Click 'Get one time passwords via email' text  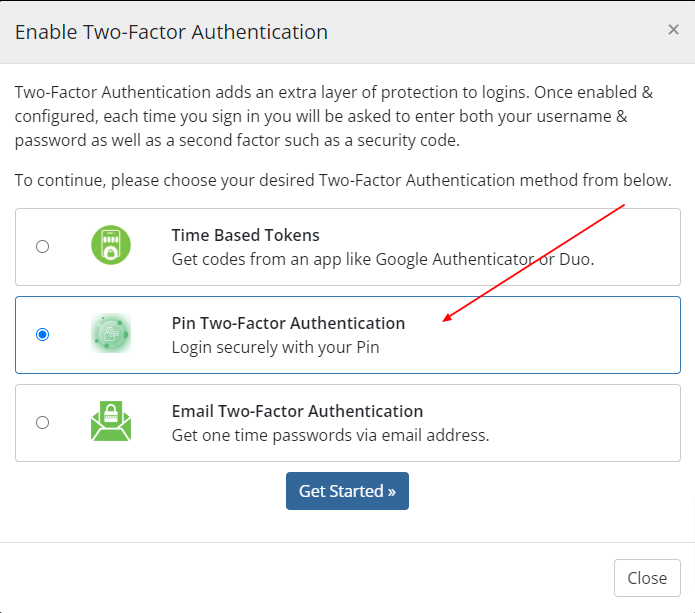(x=330, y=435)
